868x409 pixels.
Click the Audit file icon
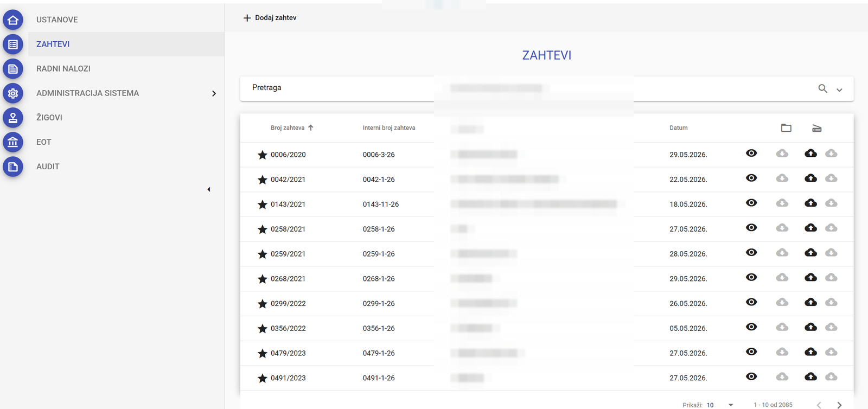(13, 167)
